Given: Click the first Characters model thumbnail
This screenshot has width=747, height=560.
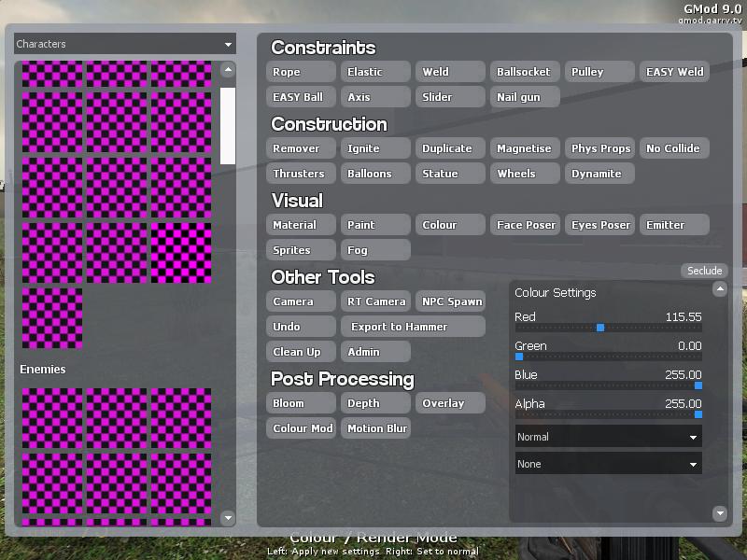Looking at the screenshot, I should tap(52, 74).
